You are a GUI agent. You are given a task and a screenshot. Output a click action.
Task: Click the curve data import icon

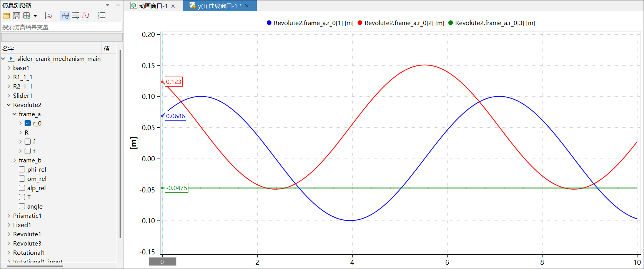tap(49, 16)
